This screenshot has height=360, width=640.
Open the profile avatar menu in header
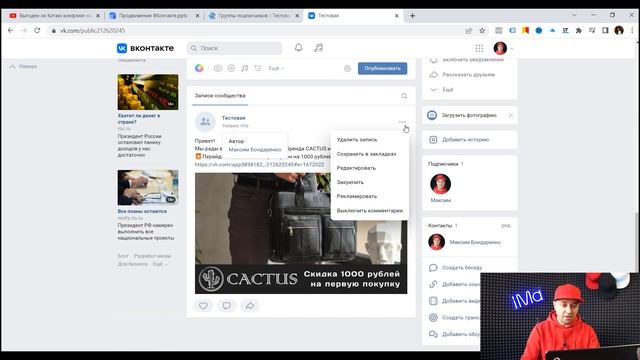pyautogui.click(x=500, y=48)
